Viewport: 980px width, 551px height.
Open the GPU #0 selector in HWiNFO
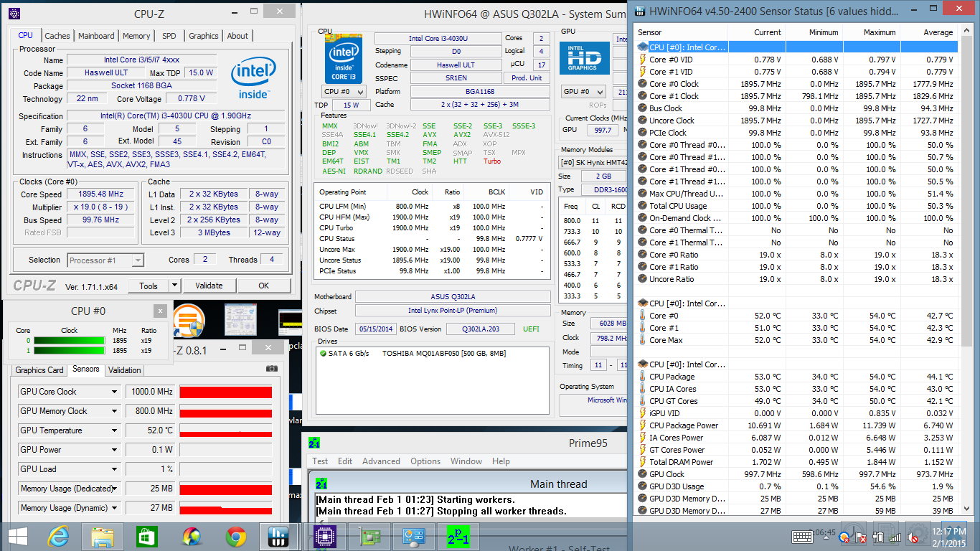(x=583, y=92)
